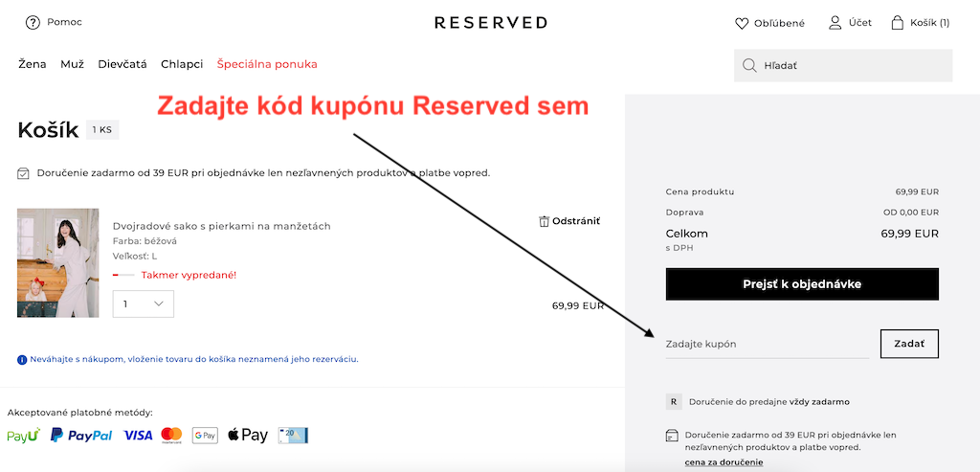This screenshot has height=472, width=980.
Task: Click the Apple Pay logo
Action: pos(248,435)
